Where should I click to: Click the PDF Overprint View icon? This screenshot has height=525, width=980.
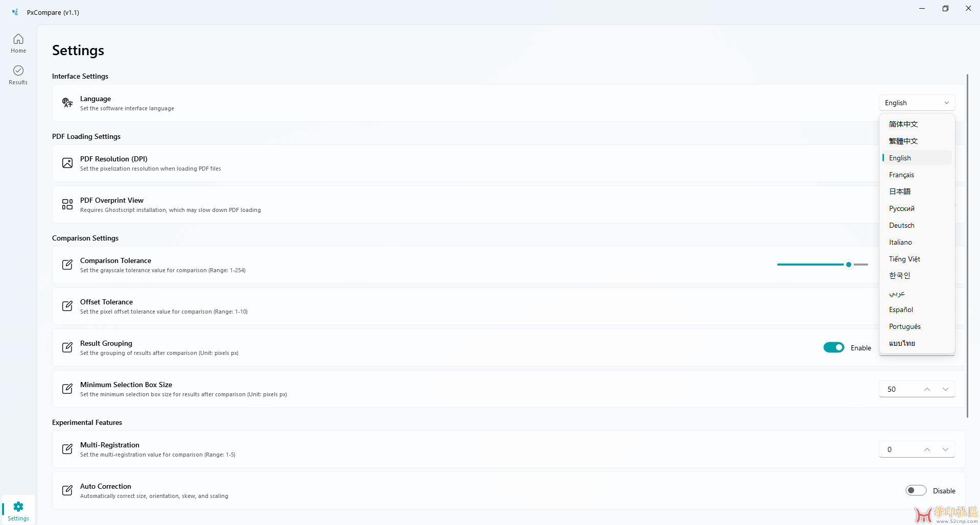pyautogui.click(x=67, y=204)
